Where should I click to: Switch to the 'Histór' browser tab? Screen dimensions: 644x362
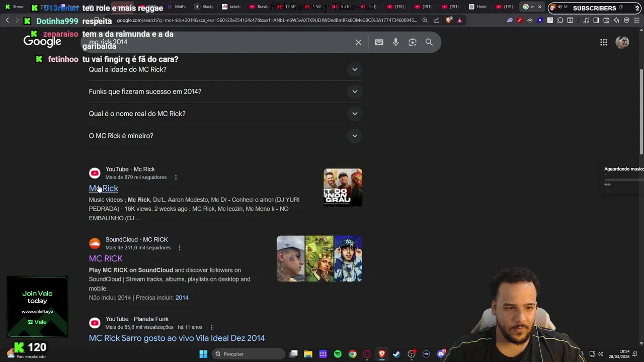pos(477,7)
